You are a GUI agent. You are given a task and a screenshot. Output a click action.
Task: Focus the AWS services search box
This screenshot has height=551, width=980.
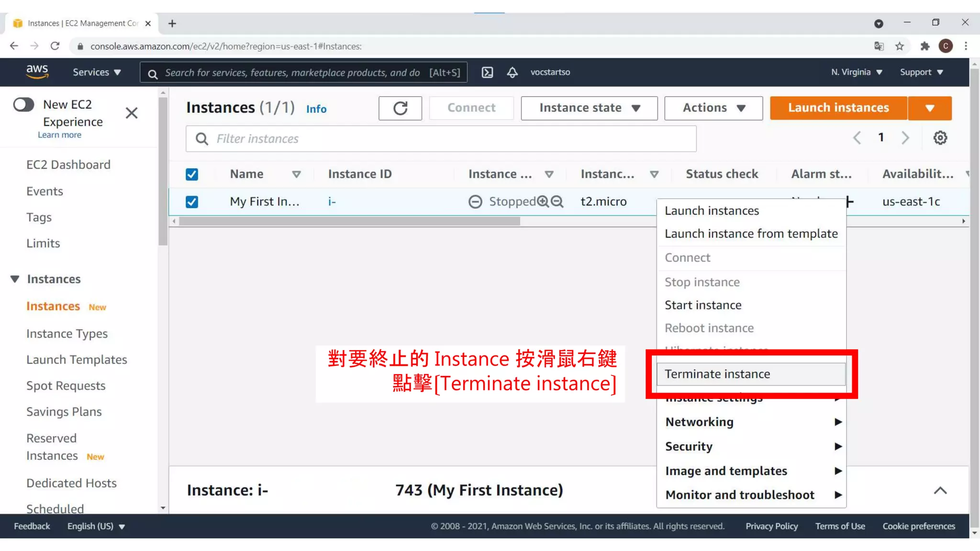point(303,72)
